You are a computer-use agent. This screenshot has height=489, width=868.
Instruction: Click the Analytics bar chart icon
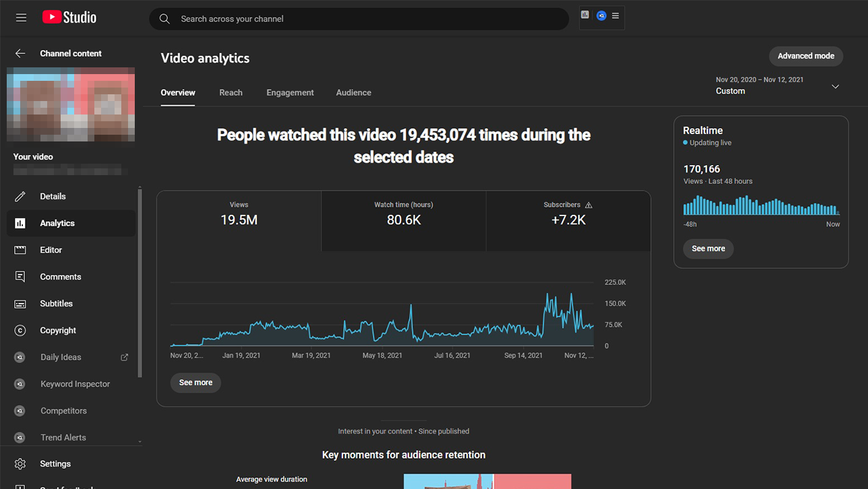point(20,223)
